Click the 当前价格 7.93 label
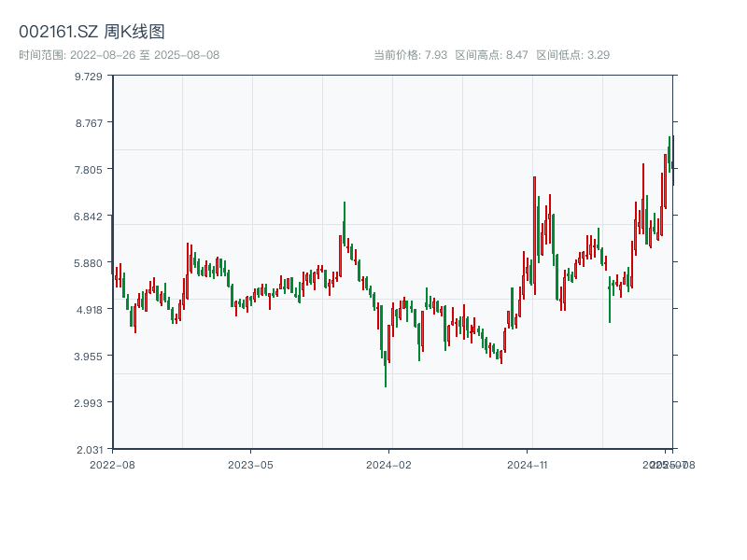 tap(411, 54)
